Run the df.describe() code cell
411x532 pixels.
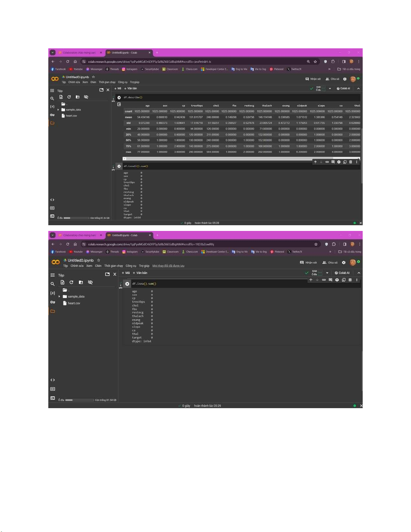[119, 98]
